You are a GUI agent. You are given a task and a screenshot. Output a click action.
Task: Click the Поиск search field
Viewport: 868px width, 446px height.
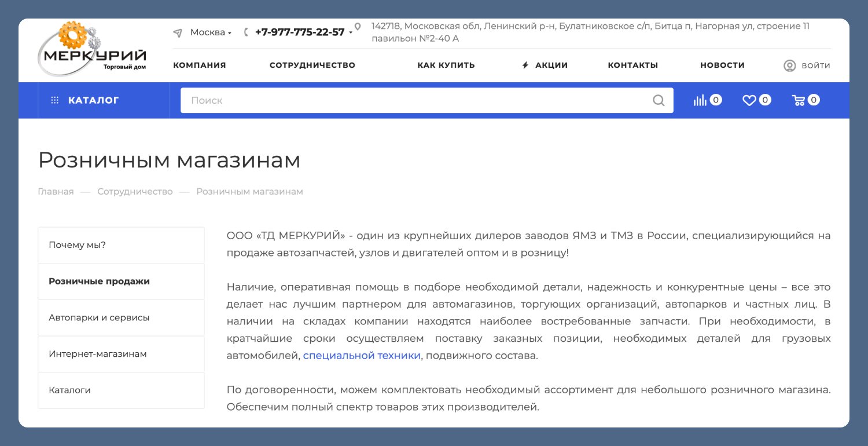pyautogui.click(x=427, y=100)
